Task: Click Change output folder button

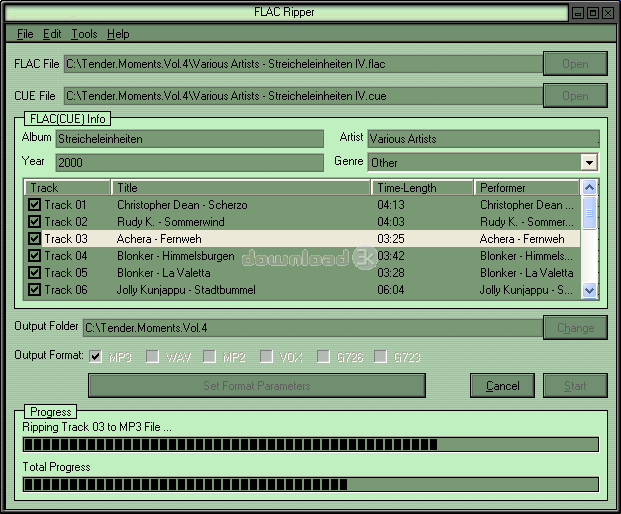Action: tap(575, 328)
